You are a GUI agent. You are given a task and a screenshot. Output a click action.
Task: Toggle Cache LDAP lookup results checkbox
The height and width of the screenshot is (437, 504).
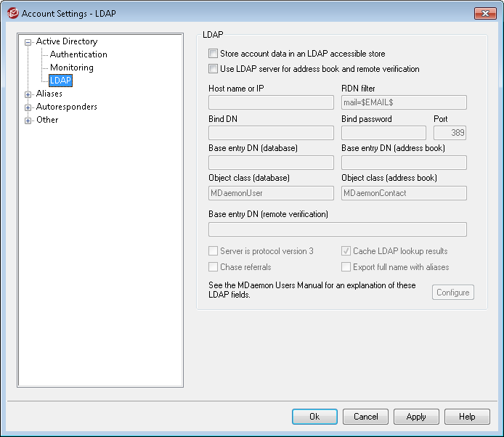346,251
